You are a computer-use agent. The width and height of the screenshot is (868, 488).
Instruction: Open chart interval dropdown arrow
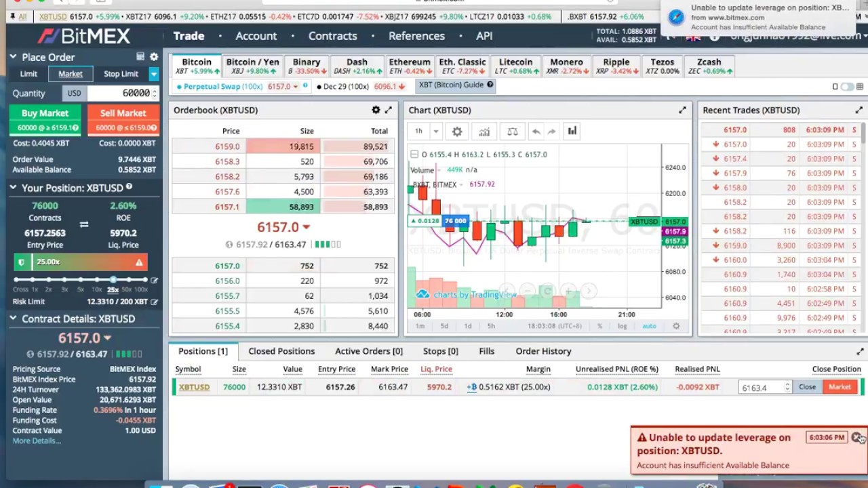[x=436, y=131]
